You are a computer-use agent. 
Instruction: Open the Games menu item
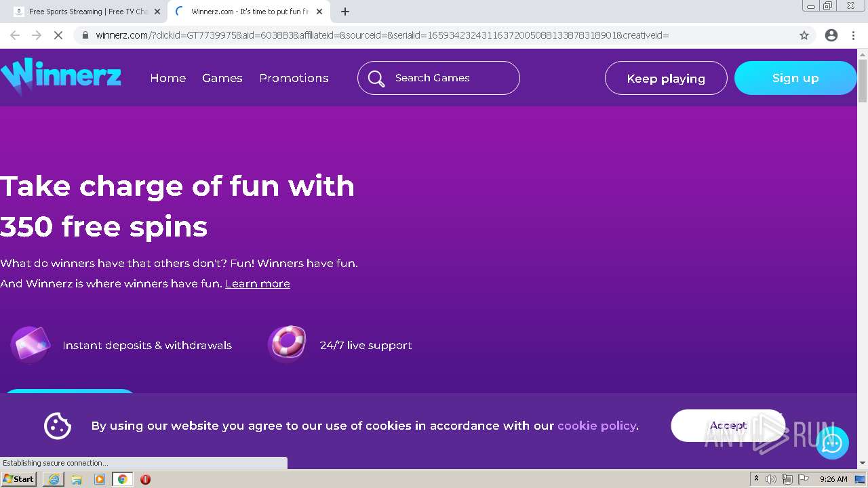point(222,78)
